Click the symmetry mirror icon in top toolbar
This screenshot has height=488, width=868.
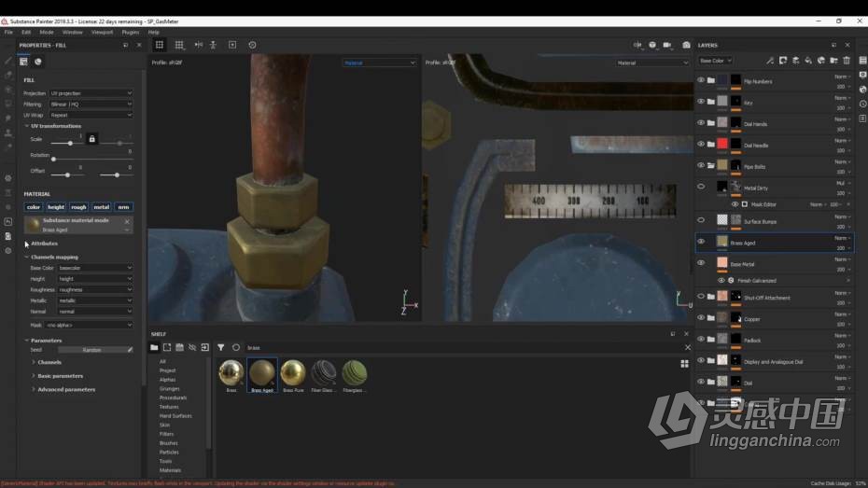tap(198, 45)
